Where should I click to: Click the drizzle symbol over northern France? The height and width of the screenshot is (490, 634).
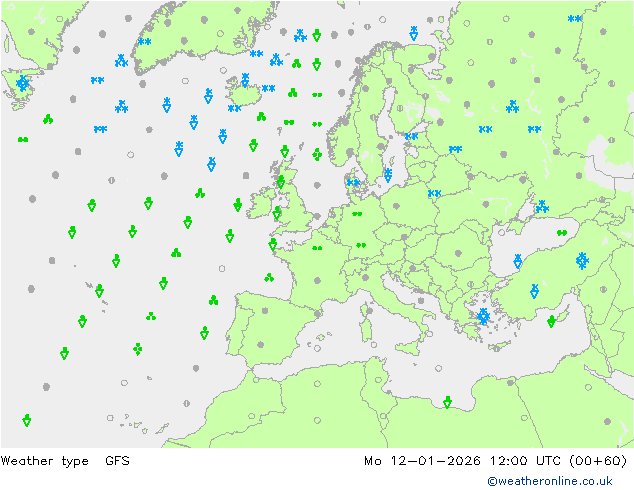(317, 248)
